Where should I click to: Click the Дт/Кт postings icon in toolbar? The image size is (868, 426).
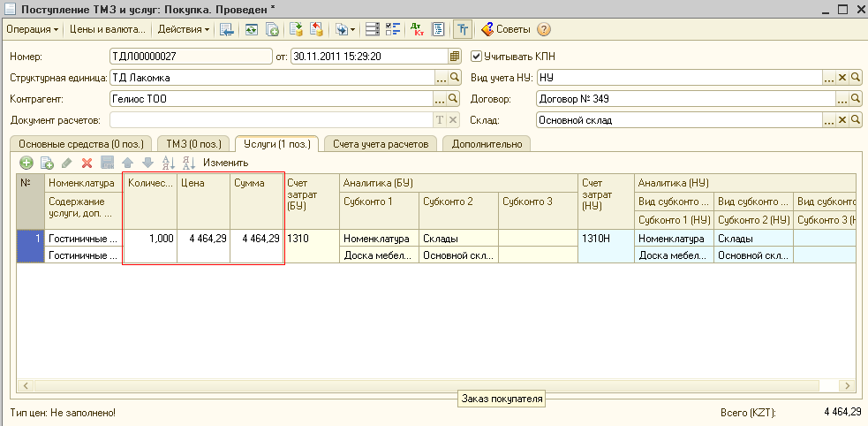[x=417, y=29]
